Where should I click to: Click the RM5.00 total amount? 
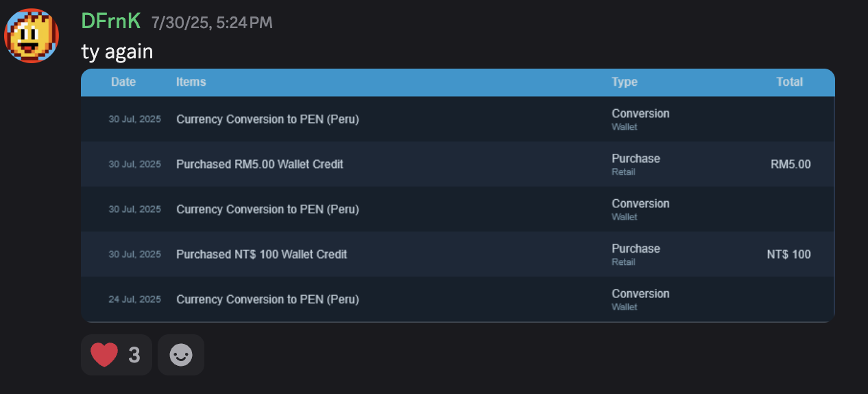click(790, 164)
